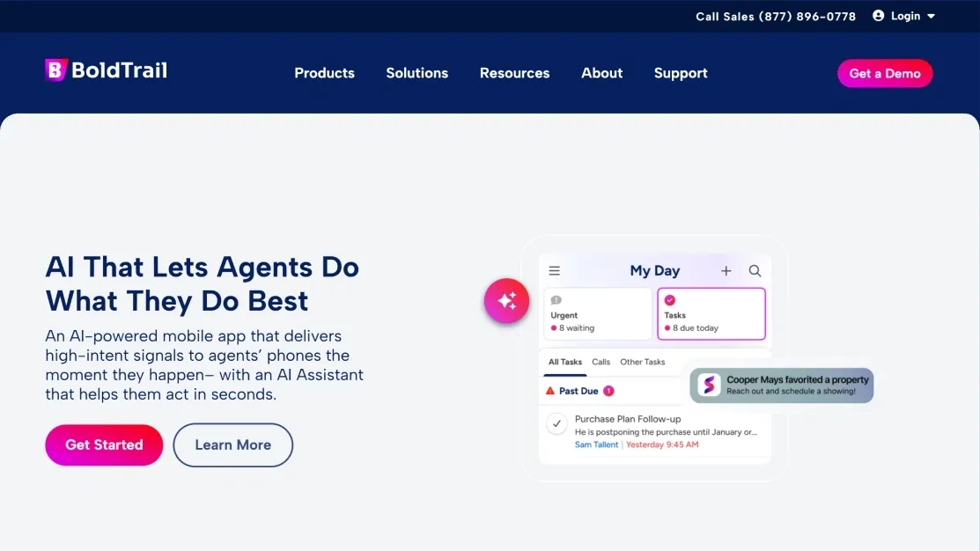Viewport: 980px width, 551px height.
Task: Expand the Login dropdown arrow
Action: pyautogui.click(x=931, y=16)
